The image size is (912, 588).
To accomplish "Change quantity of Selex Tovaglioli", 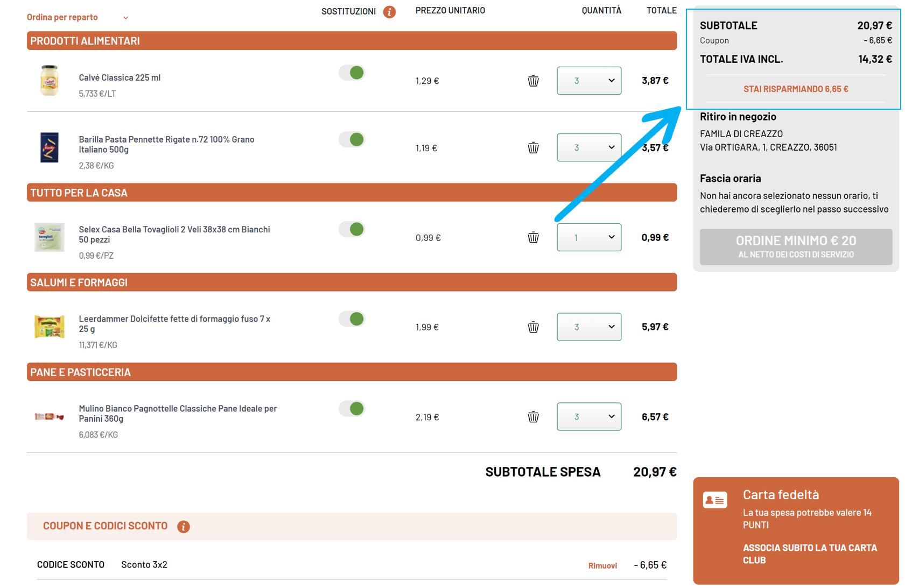I will (588, 237).
